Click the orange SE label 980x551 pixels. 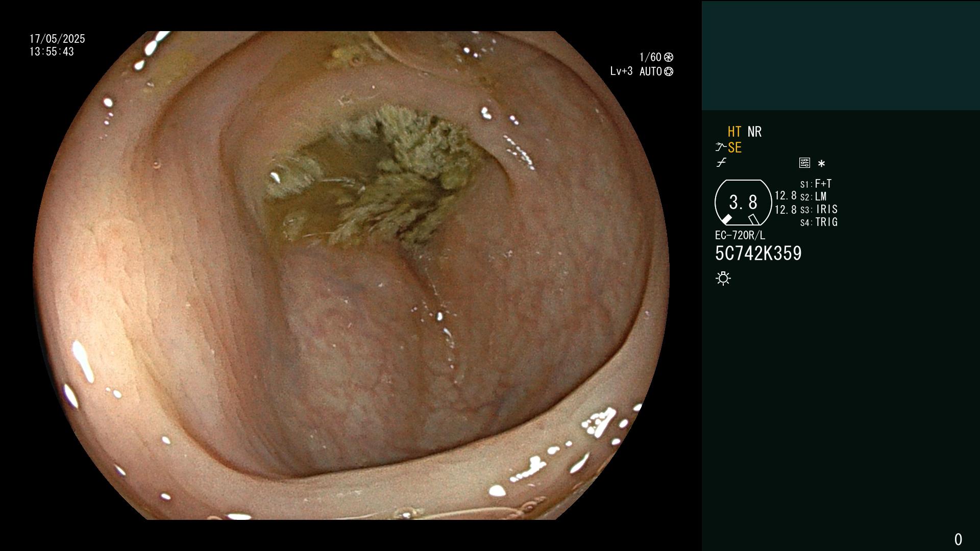pos(734,147)
